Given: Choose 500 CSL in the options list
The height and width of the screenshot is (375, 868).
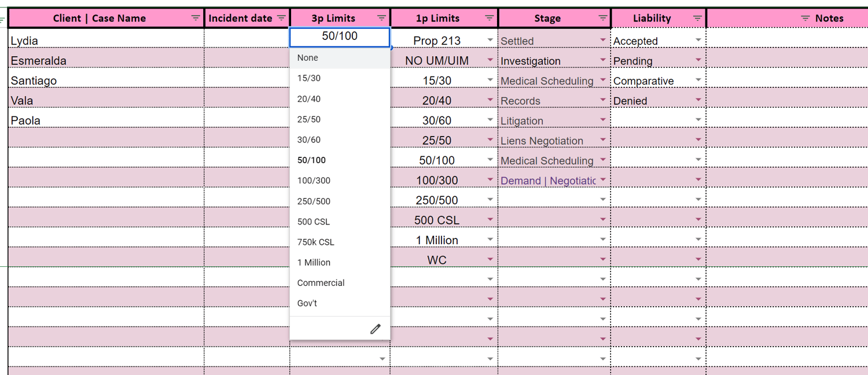Looking at the screenshot, I should 314,222.
